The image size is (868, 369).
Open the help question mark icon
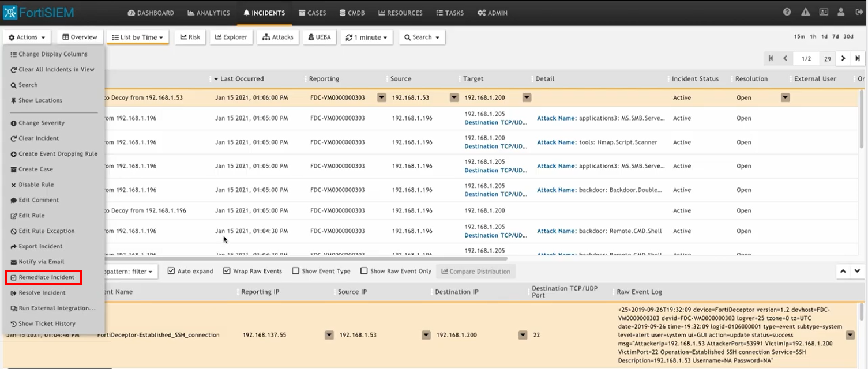tap(787, 13)
